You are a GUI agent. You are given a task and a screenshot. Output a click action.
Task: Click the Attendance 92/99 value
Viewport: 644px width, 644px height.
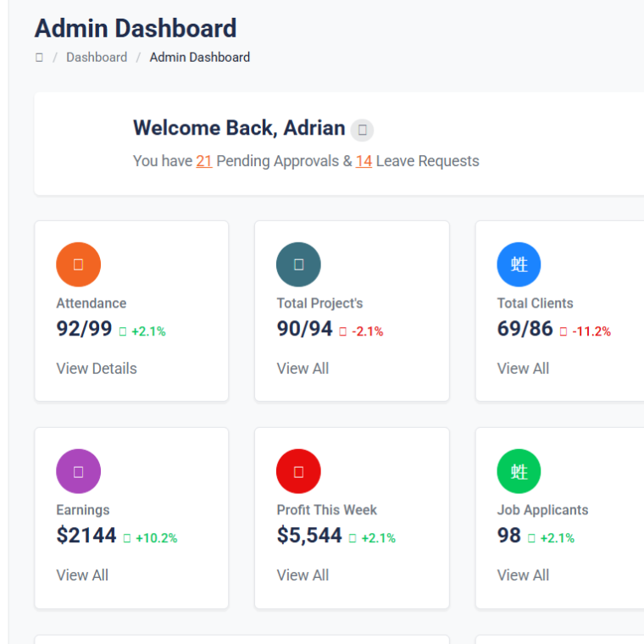coord(84,329)
